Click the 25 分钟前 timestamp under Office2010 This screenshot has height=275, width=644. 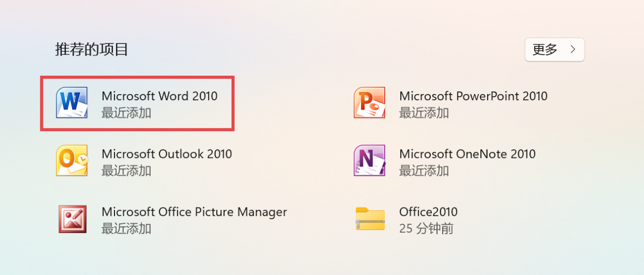[426, 228]
